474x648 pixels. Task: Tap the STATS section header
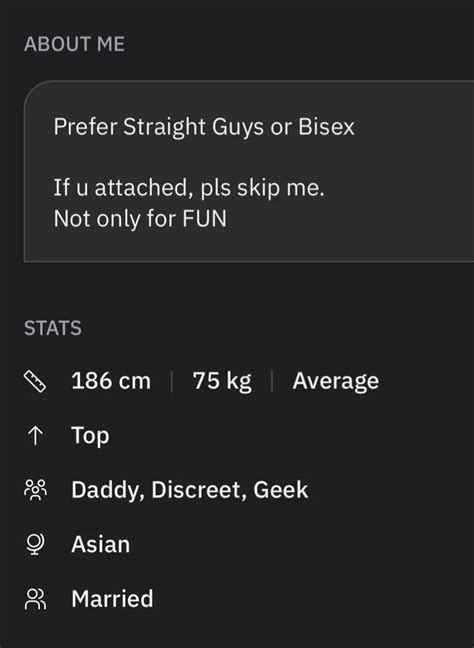(52, 328)
